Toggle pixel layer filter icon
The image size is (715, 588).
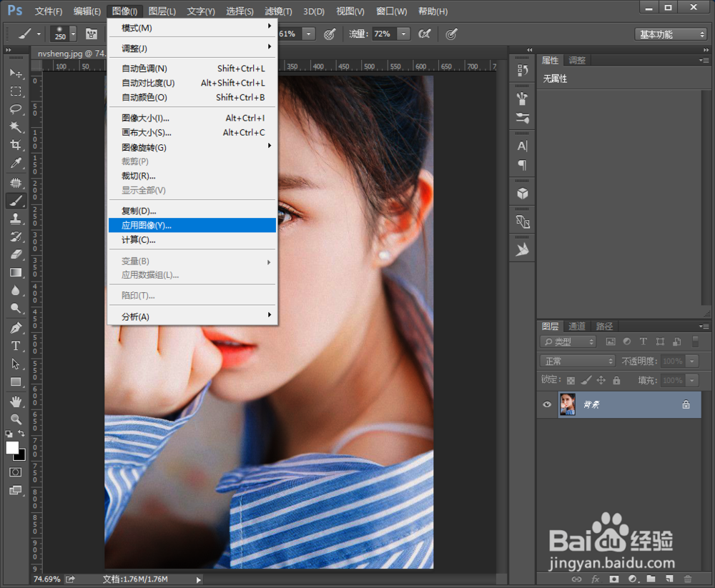(611, 342)
